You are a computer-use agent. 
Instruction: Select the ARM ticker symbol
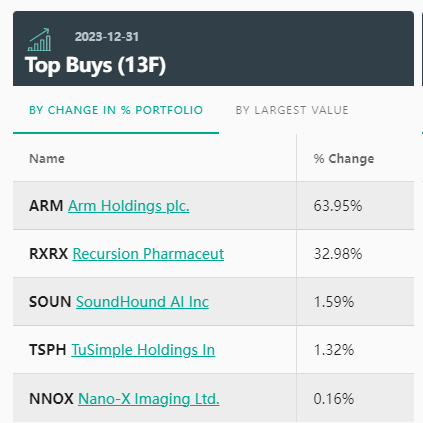coord(46,206)
